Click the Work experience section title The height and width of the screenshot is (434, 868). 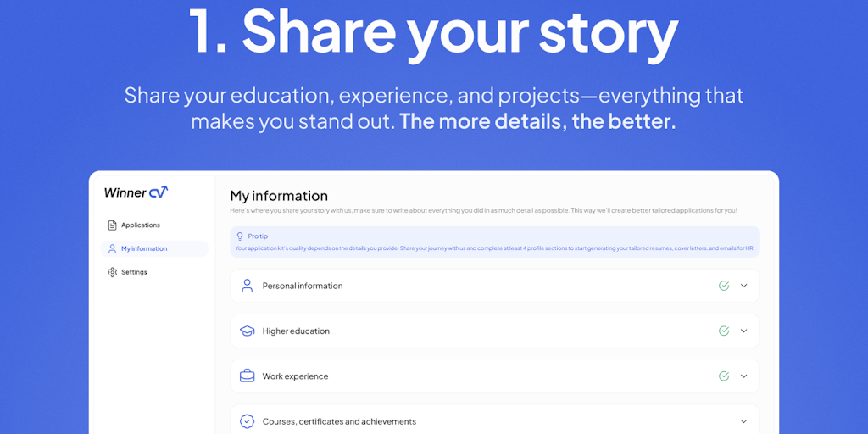(295, 376)
